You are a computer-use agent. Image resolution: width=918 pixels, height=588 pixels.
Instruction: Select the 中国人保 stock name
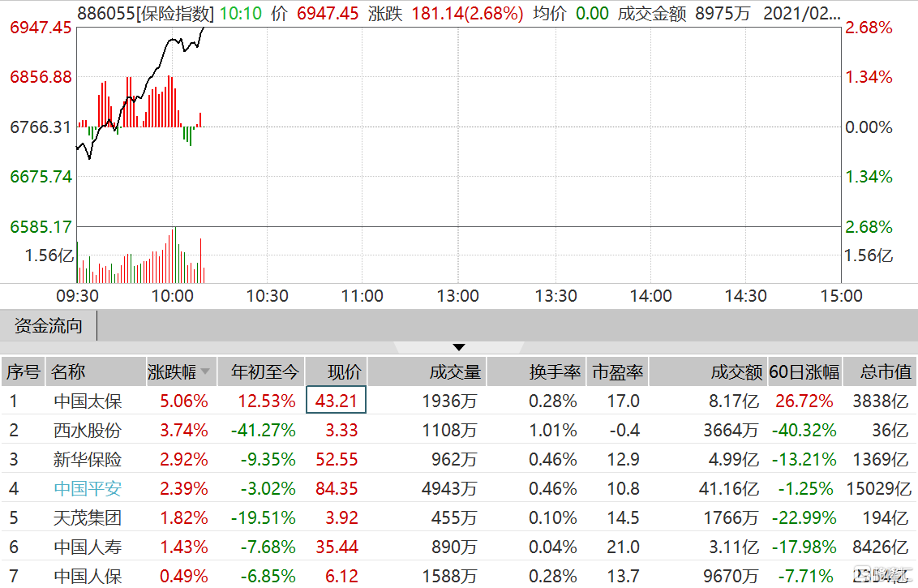[88, 577]
